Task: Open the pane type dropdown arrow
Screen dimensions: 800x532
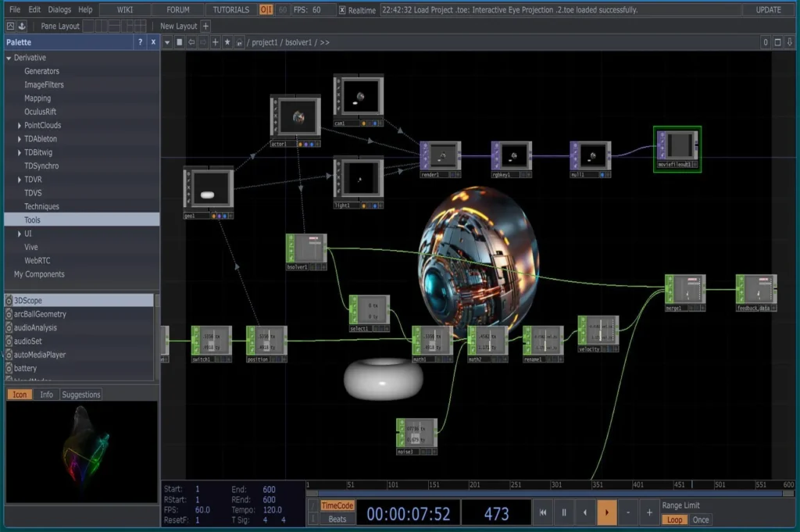Action: pyautogui.click(x=166, y=42)
